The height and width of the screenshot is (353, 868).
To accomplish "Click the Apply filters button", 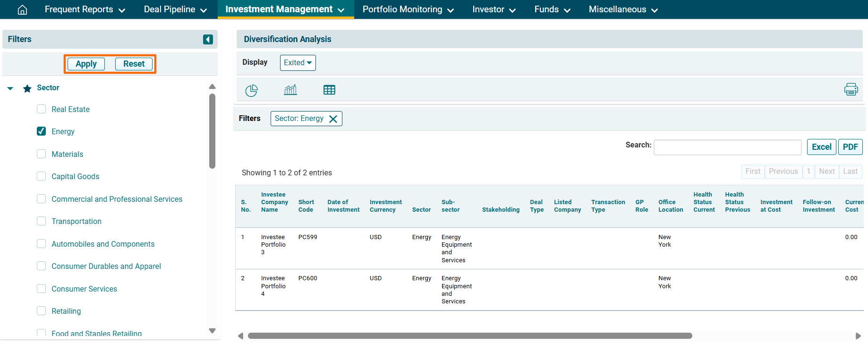I will 86,64.
